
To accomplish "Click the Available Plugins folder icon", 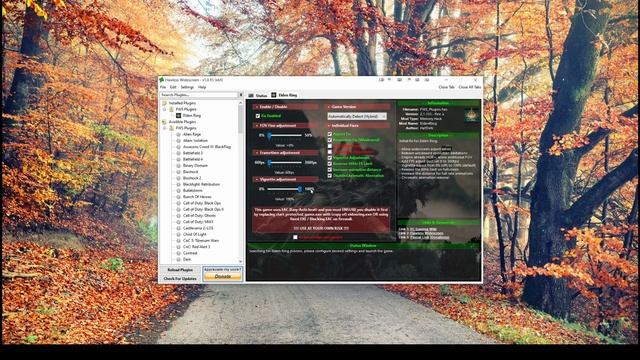I will [164, 122].
